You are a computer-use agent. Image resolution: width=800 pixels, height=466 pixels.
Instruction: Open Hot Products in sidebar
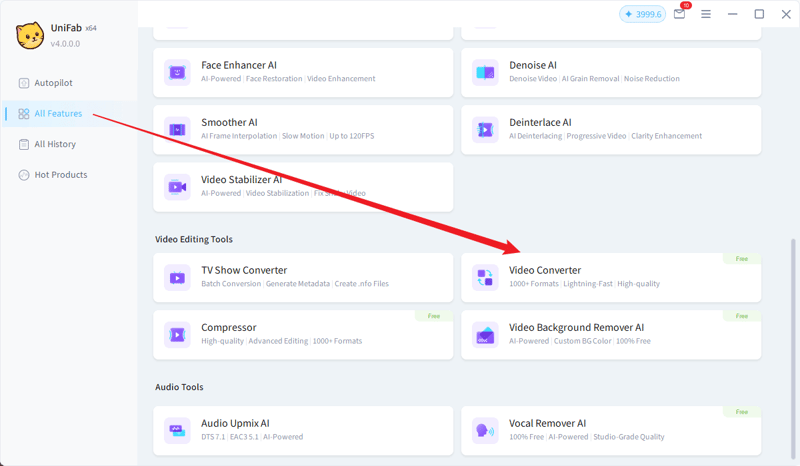pyautogui.click(x=60, y=175)
